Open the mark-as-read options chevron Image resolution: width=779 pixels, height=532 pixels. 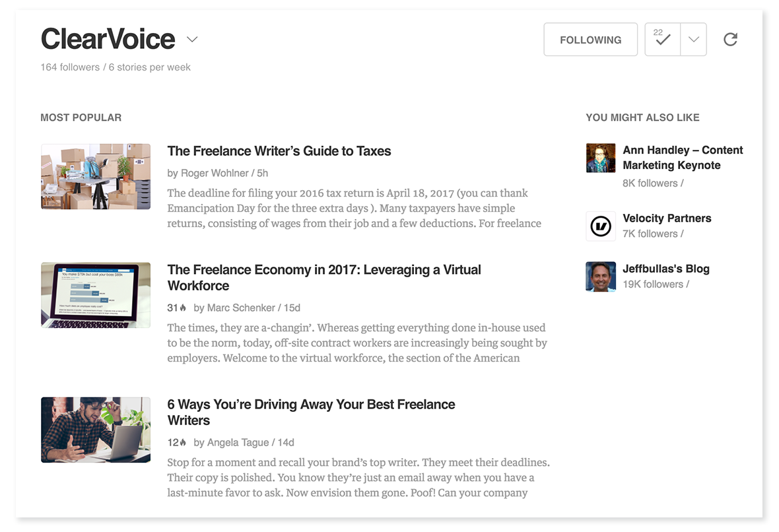(x=694, y=39)
